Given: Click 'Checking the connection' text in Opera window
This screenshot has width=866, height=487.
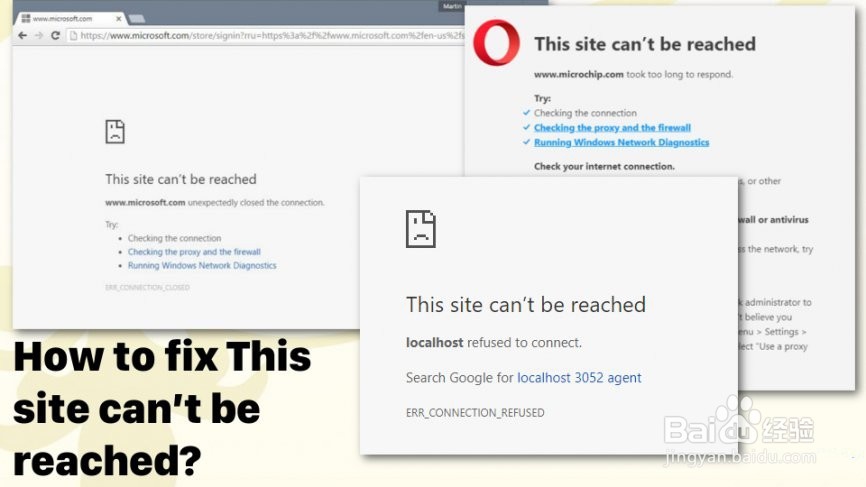Looking at the screenshot, I should pyautogui.click(x=585, y=113).
